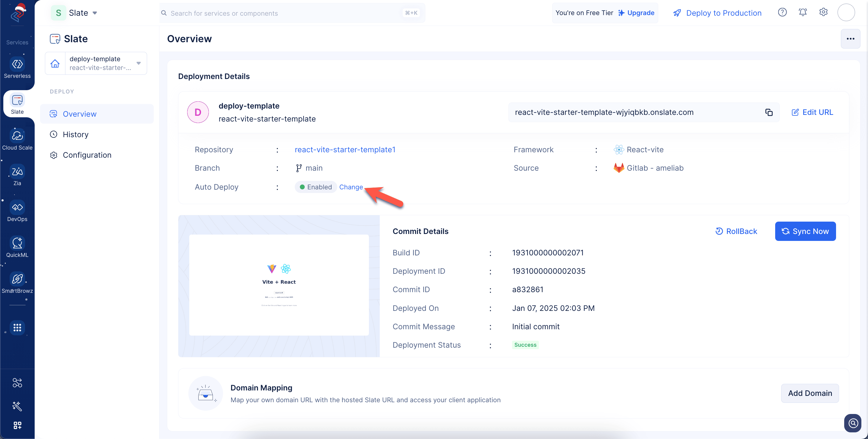Open the Overview menu item
The image size is (868, 439).
(97, 114)
